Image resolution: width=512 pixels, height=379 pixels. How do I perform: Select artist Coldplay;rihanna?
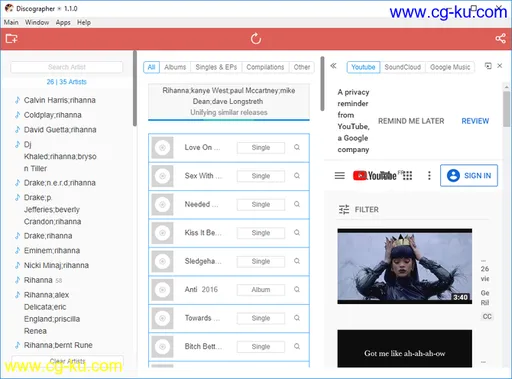(x=52, y=115)
